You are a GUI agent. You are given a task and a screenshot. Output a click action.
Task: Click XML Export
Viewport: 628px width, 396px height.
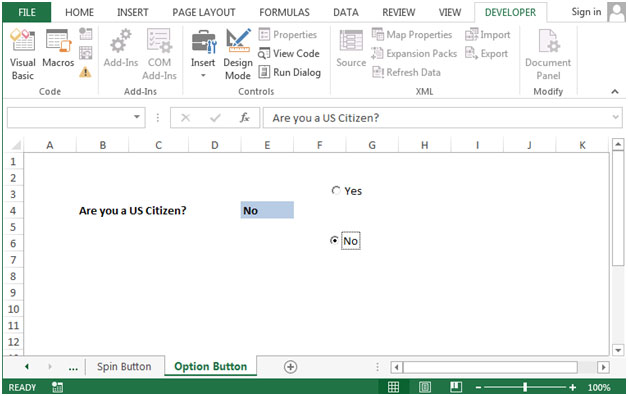pos(487,53)
